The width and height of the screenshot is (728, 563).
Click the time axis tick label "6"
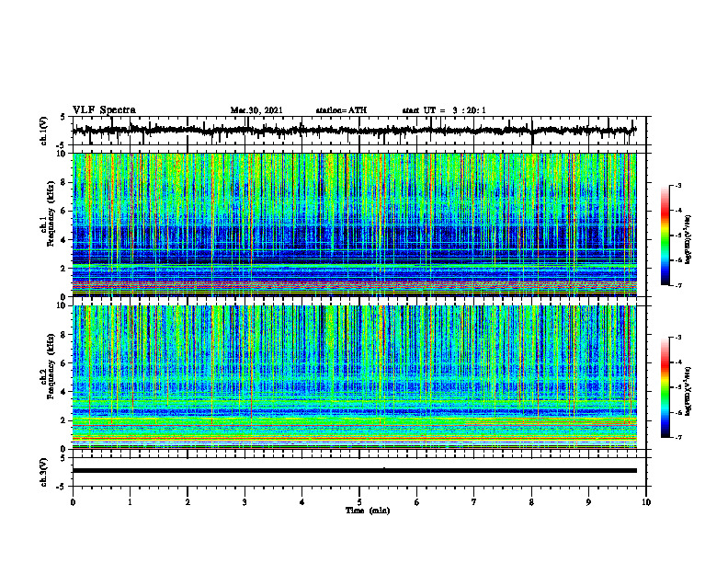[417, 502]
